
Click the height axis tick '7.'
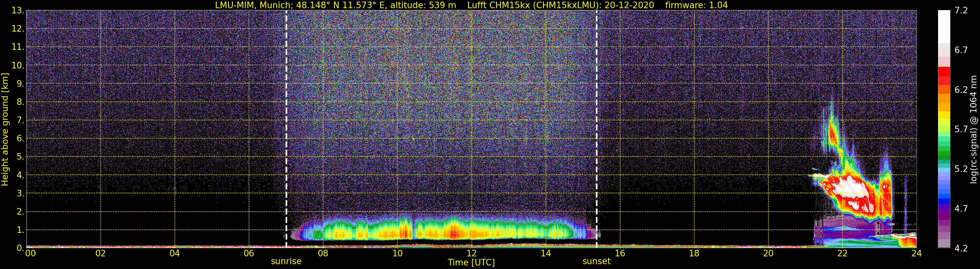pyautogui.click(x=20, y=120)
